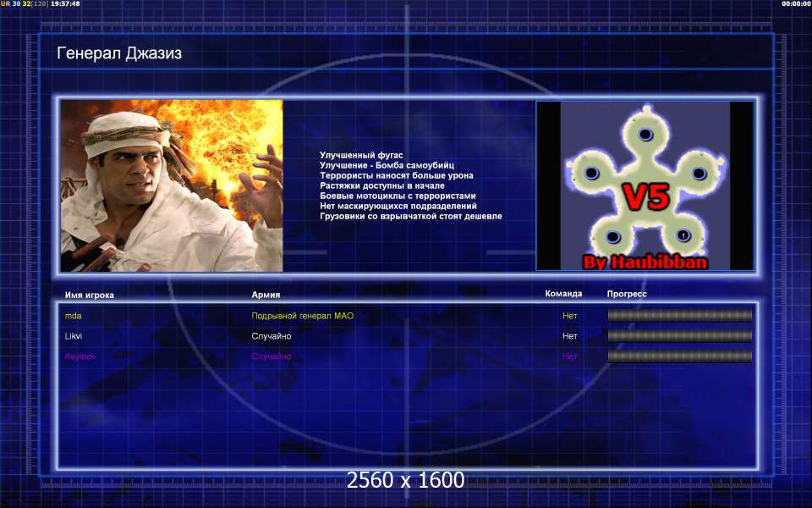Click the 00:00:00 game timer
This screenshot has height=508, width=812.
796,3
